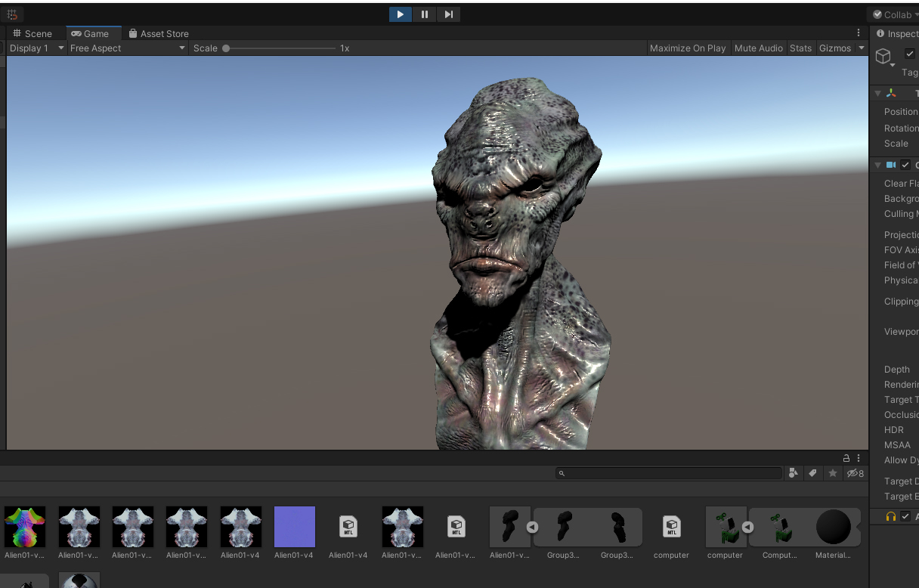
Task: Switch to the Scene tab
Action: click(32, 33)
